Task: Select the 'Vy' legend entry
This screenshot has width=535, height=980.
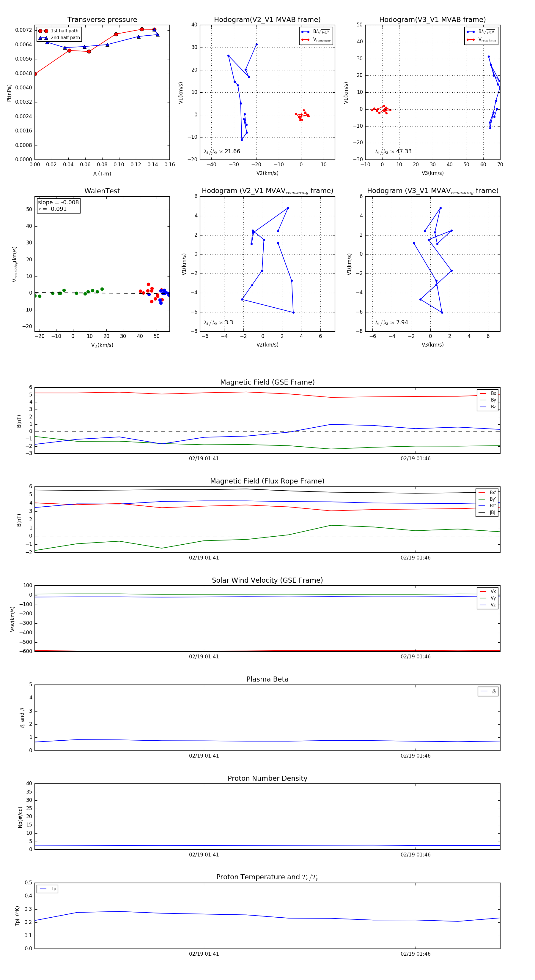Action: tap(488, 598)
